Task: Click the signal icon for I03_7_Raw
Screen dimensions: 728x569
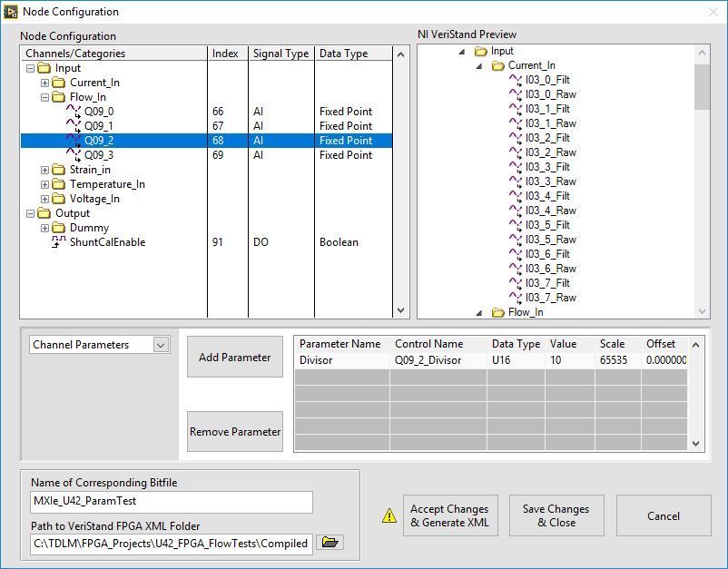Action: coord(516,298)
